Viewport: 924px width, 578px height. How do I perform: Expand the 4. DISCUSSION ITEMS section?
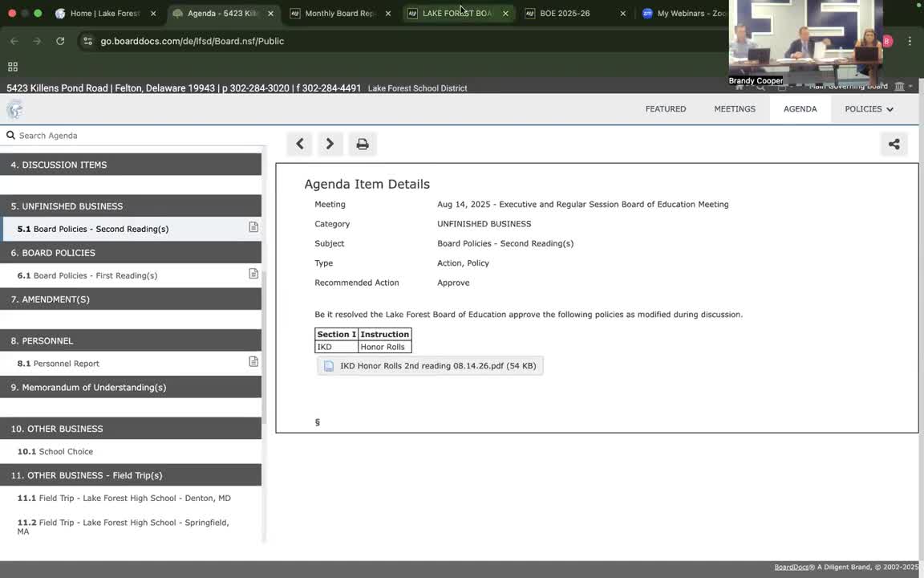131,165
